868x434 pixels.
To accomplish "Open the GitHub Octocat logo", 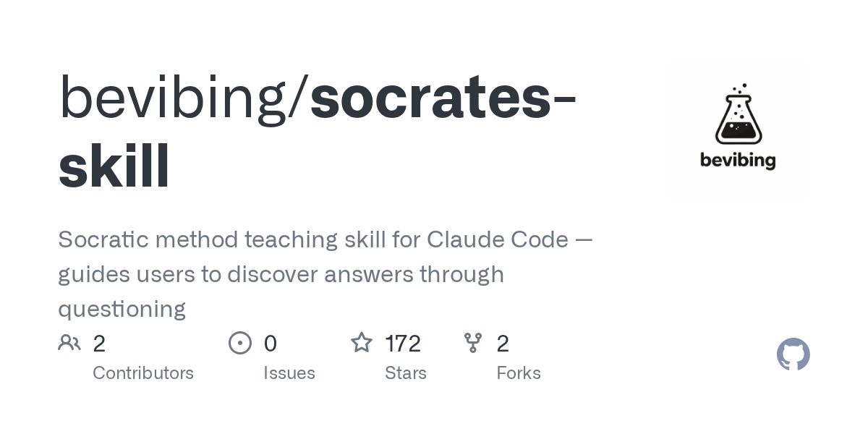I will click(x=793, y=354).
